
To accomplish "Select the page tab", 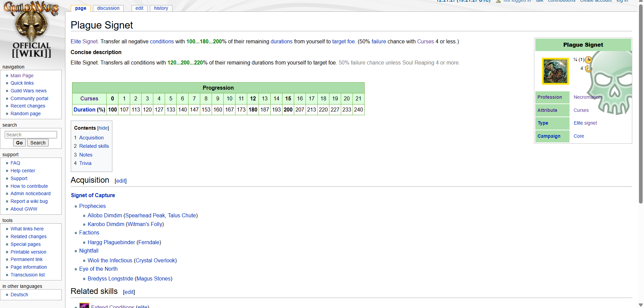I will [80, 8].
